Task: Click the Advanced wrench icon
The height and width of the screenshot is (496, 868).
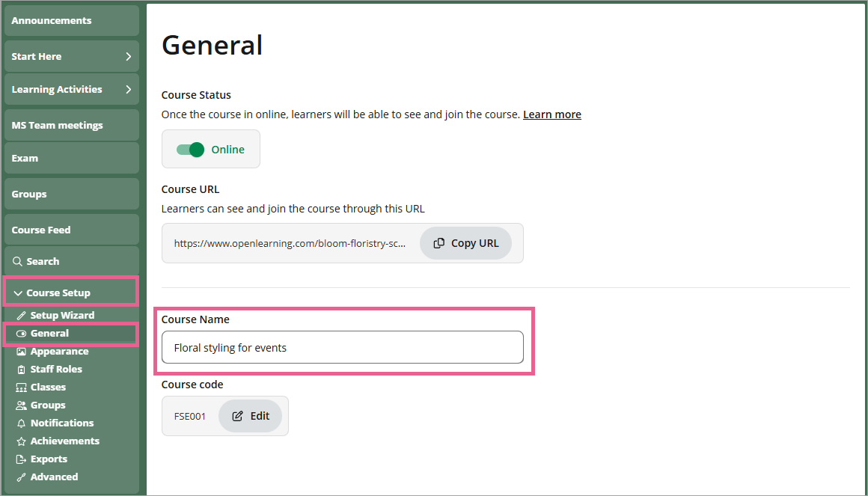Action: [x=21, y=477]
